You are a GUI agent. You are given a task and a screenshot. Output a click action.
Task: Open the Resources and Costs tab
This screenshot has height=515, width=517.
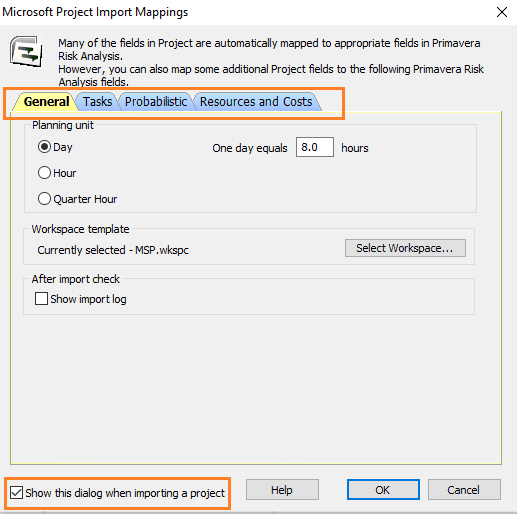point(256,102)
